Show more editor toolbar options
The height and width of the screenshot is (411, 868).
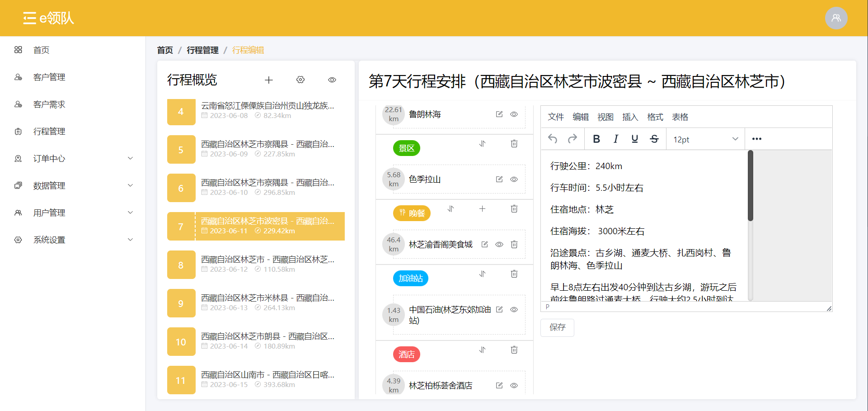pos(757,139)
